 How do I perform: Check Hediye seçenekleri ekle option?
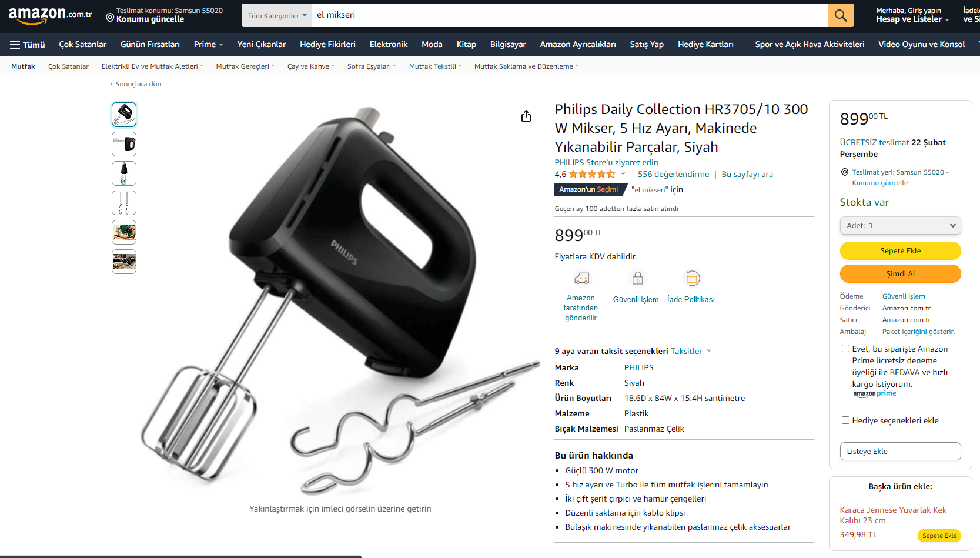[845, 420]
